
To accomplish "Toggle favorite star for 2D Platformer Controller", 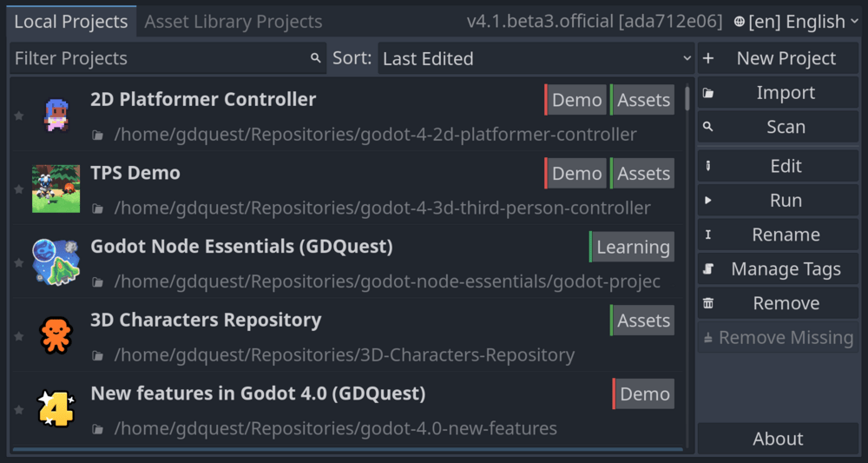I will tap(19, 116).
